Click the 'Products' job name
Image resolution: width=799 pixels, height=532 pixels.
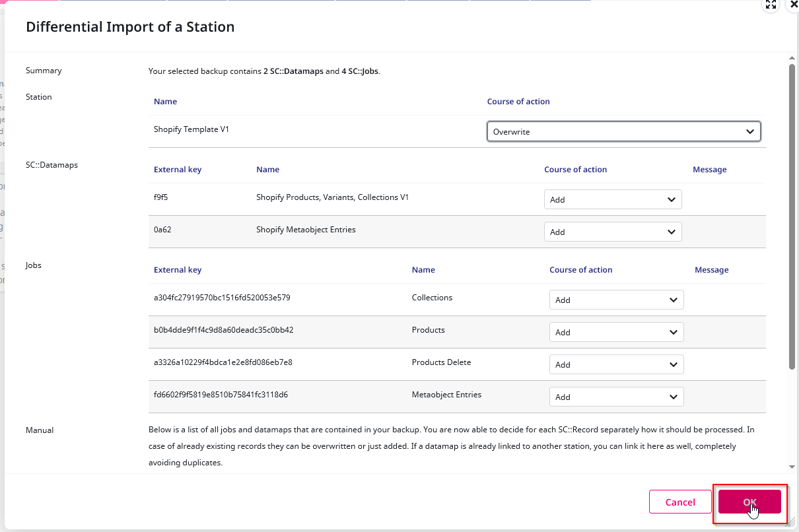pos(429,330)
